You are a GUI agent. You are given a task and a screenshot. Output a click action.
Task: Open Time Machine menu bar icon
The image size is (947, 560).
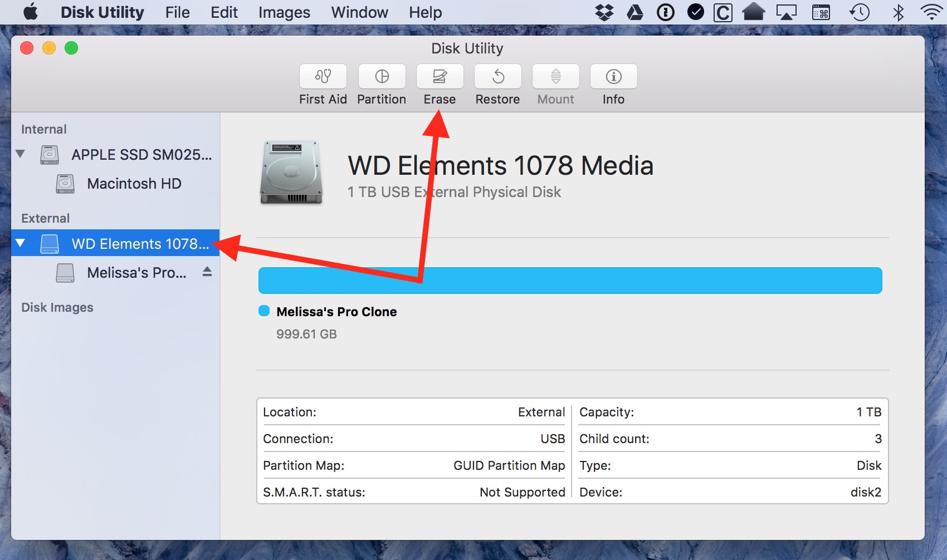860,12
